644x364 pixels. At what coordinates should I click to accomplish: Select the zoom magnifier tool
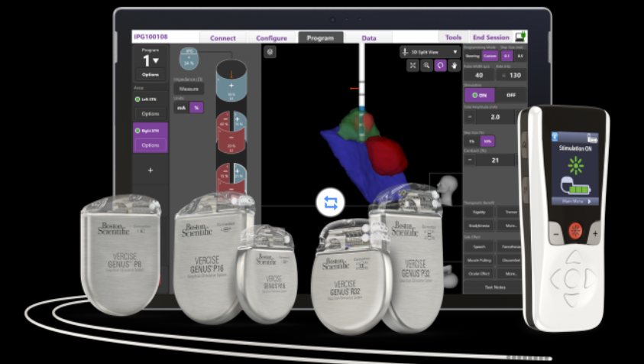(427, 66)
